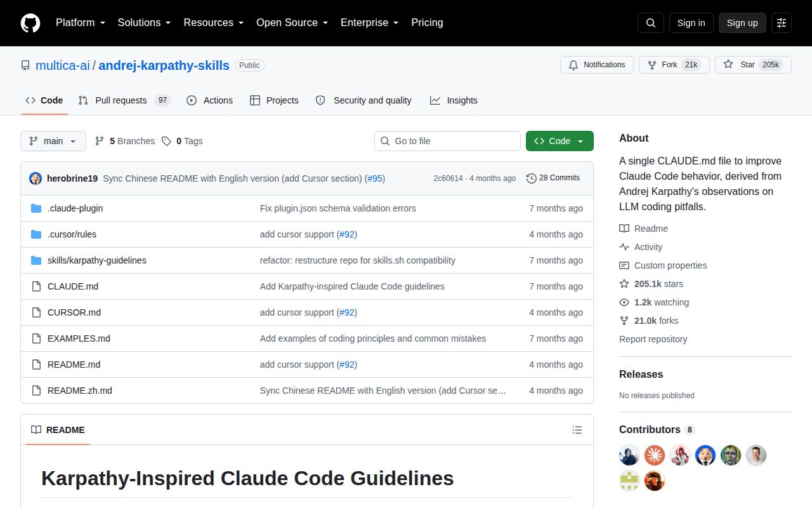Click the Report repository link
The height and width of the screenshot is (508, 812).
click(653, 339)
